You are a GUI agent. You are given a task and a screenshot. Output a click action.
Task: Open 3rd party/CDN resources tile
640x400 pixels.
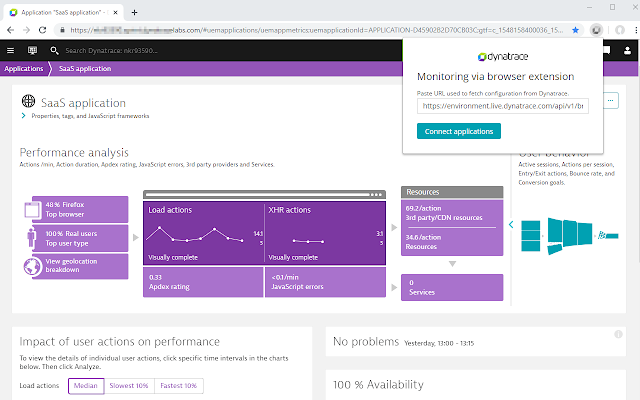click(x=452, y=213)
